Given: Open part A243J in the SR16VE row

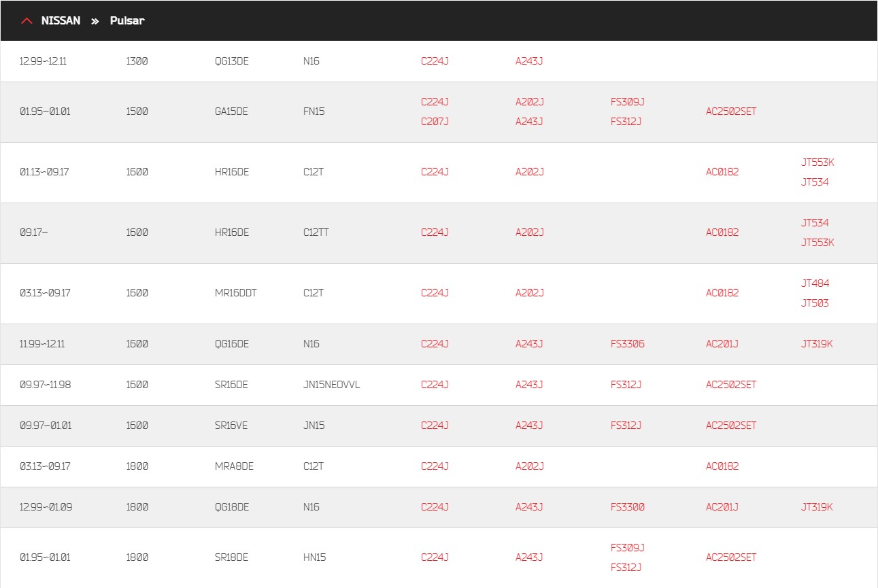Looking at the screenshot, I should click(x=529, y=426).
